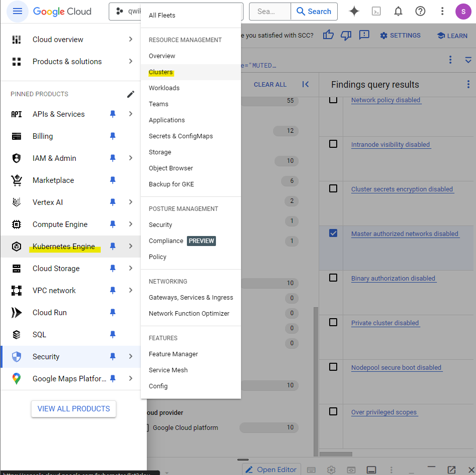Screen dimensions: 476x475
Task: Select Workloads in Kubernetes submenu
Action: [x=190, y=88]
